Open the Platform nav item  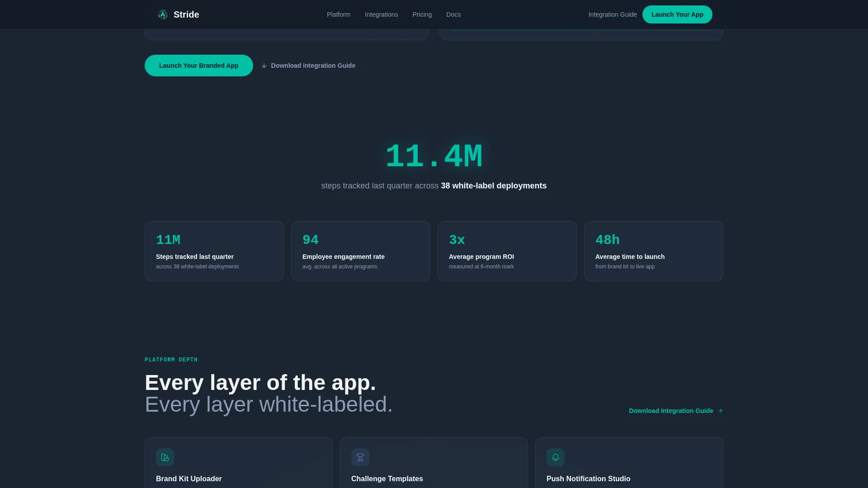pos(339,14)
